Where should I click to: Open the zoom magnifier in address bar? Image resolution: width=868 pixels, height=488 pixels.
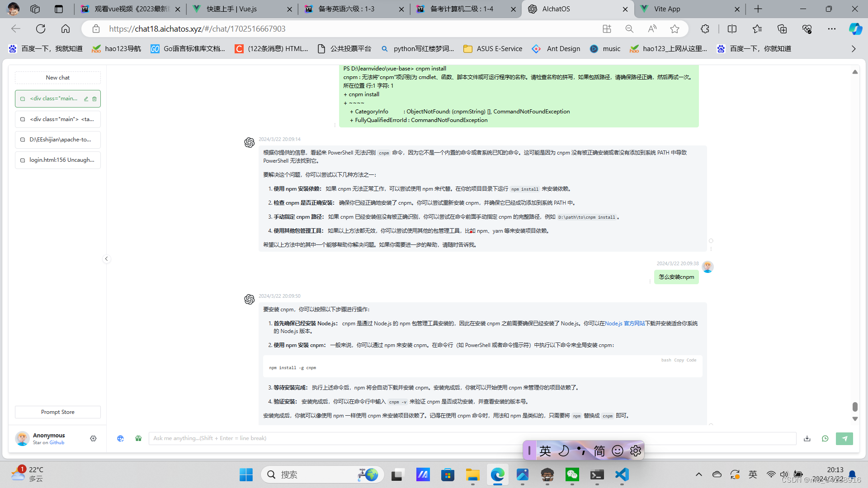[x=629, y=29]
